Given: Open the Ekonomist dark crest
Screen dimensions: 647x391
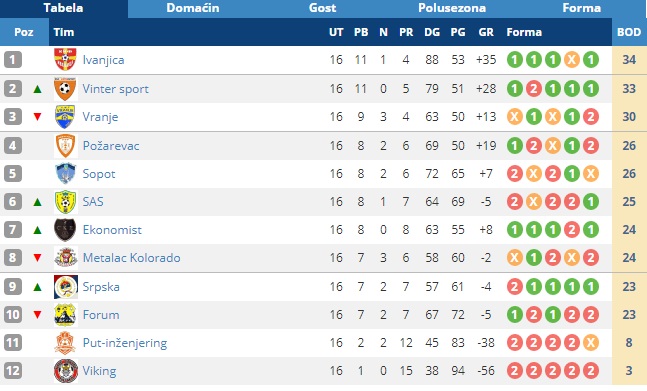Looking at the screenshot, I should point(65,230).
